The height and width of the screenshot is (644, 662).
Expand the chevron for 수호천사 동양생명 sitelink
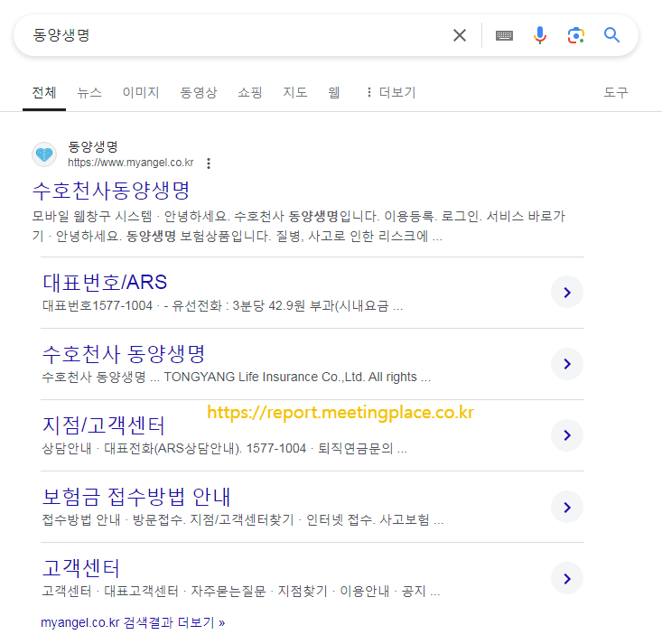click(x=567, y=364)
